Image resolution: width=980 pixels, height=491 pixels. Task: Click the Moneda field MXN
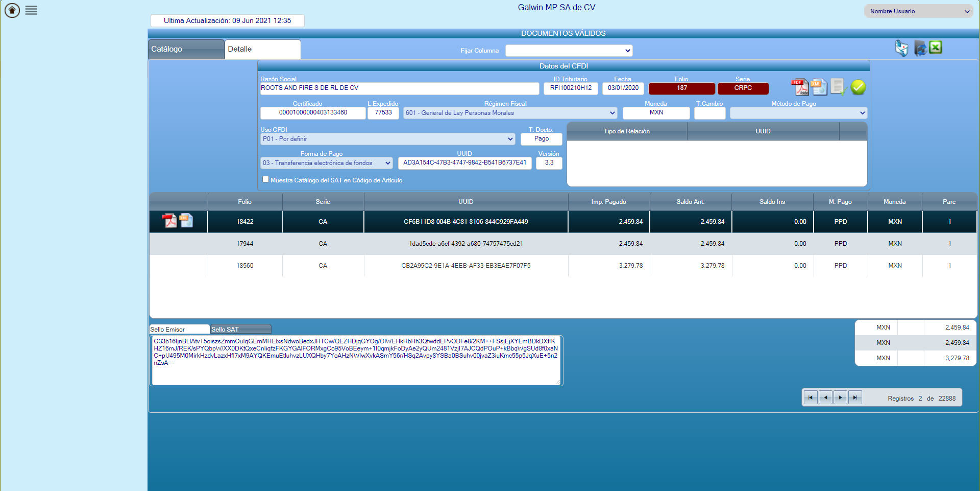pos(656,113)
